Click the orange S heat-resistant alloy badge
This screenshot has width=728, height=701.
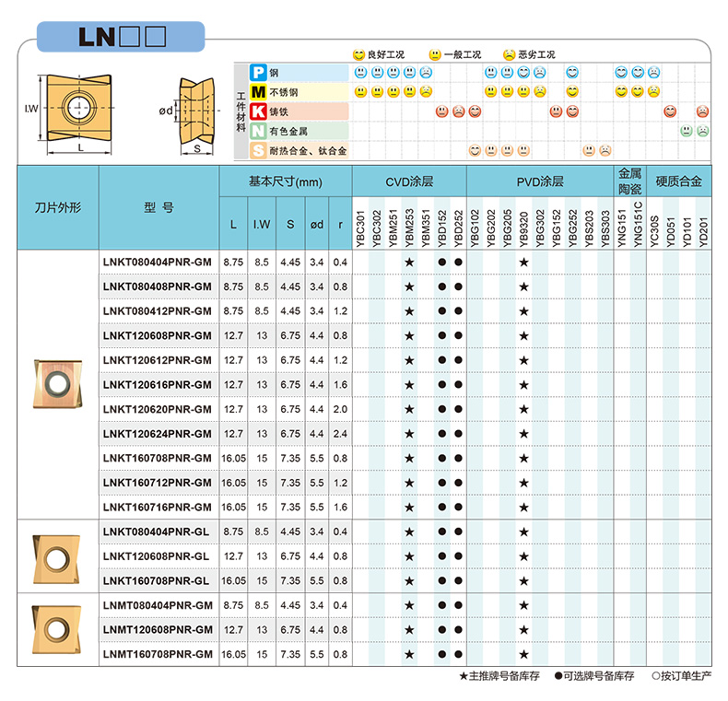tap(258, 150)
